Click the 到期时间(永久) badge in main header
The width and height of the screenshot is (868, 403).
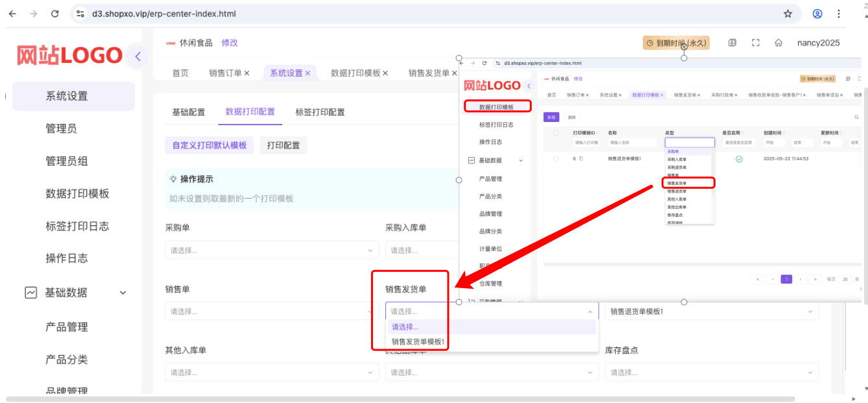675,43
